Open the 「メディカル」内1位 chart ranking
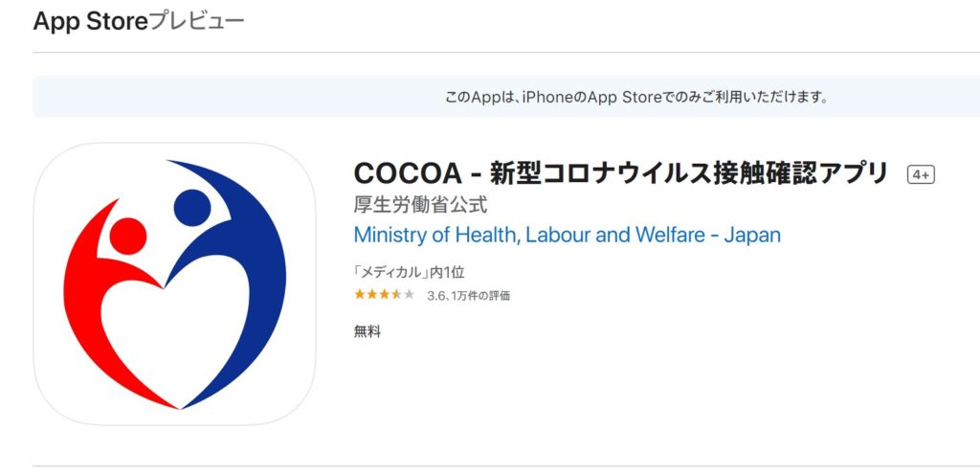980x476 pixels. pyautogui.click(x=409, y=272)
